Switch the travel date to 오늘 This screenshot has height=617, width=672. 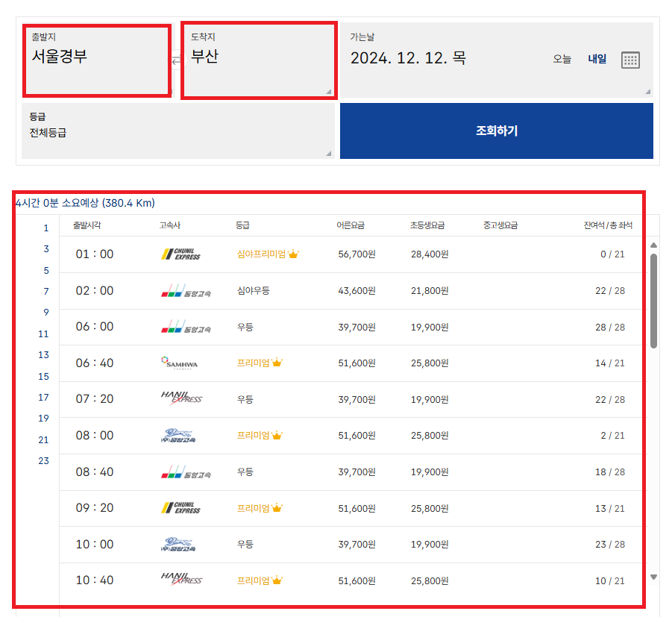[x=562, y=60]
